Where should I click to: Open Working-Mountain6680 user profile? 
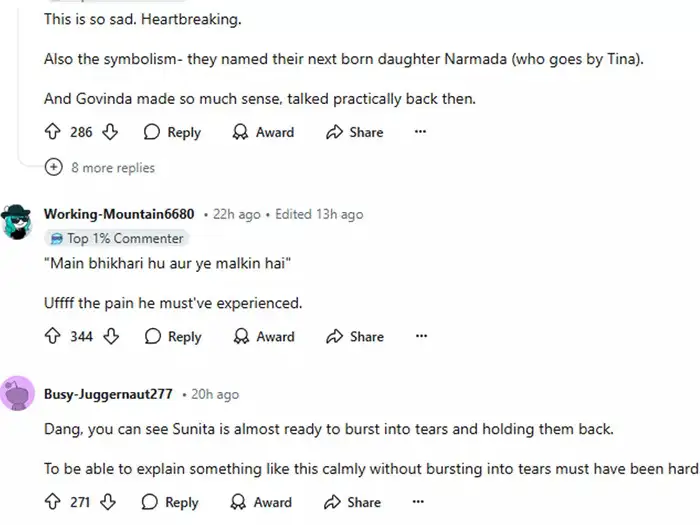tap(119, 215)
